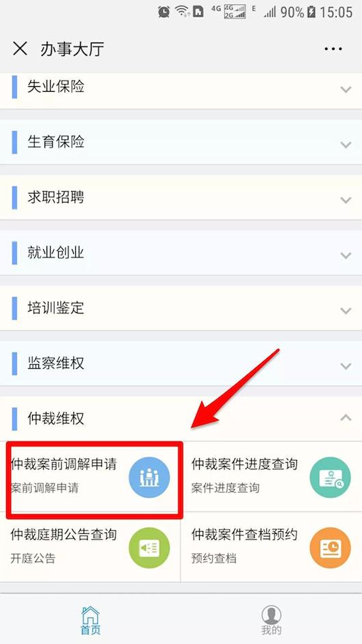Select 仲裁案件查档预约 entry text
The width and height of the screenshot is (362, 644).
(244, 534)
